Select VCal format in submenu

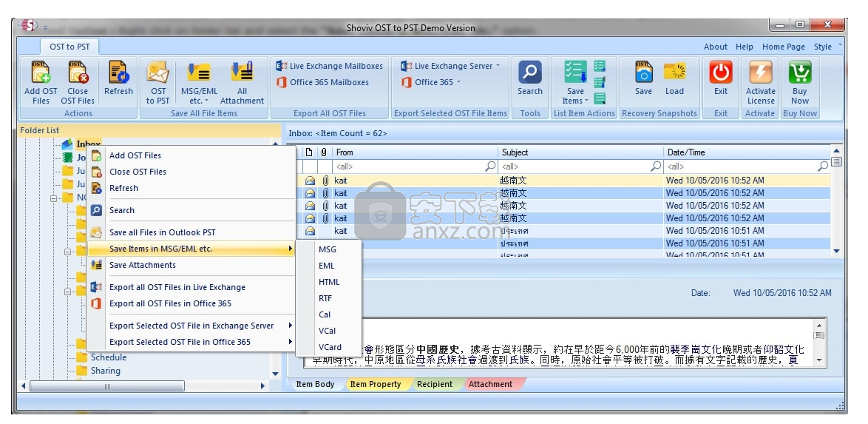pos(329,331)
